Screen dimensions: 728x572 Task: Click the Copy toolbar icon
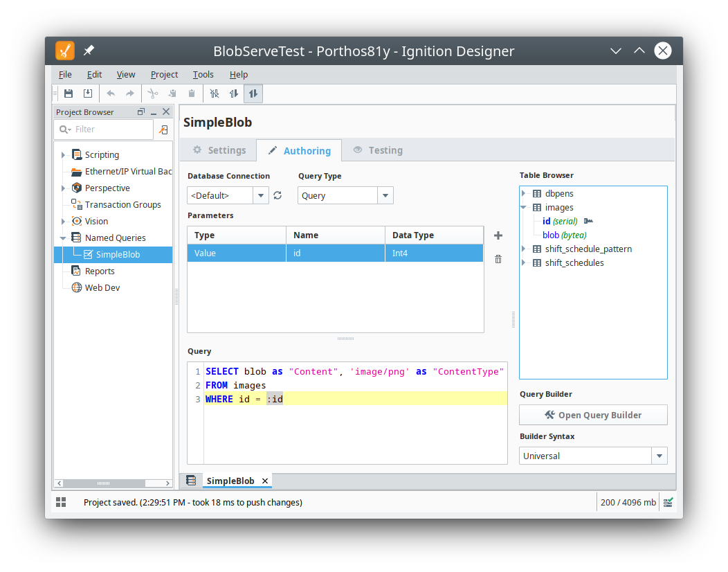point(172,93)
